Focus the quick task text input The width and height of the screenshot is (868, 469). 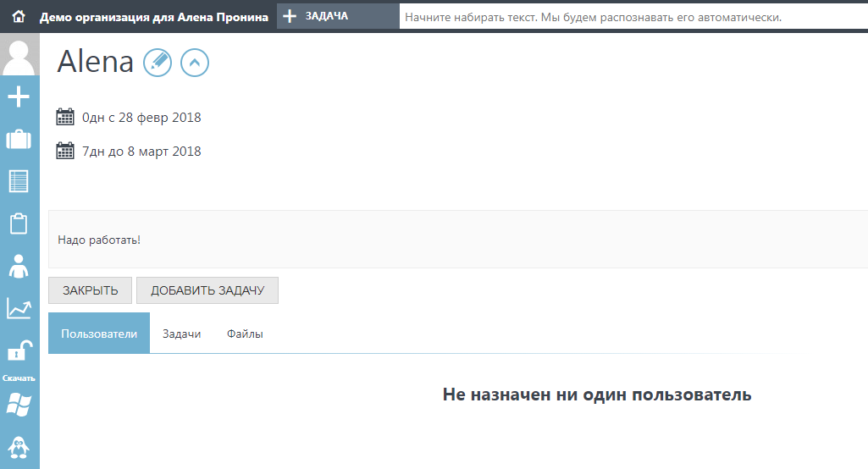pos(633,17)
